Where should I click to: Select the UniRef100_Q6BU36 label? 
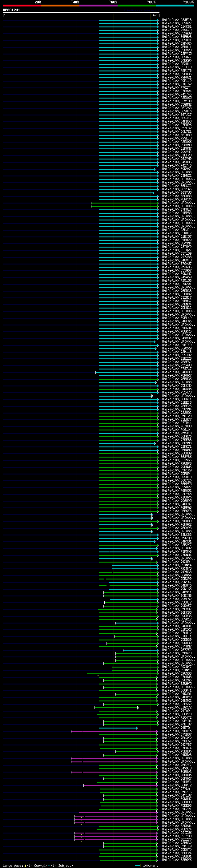177,379
